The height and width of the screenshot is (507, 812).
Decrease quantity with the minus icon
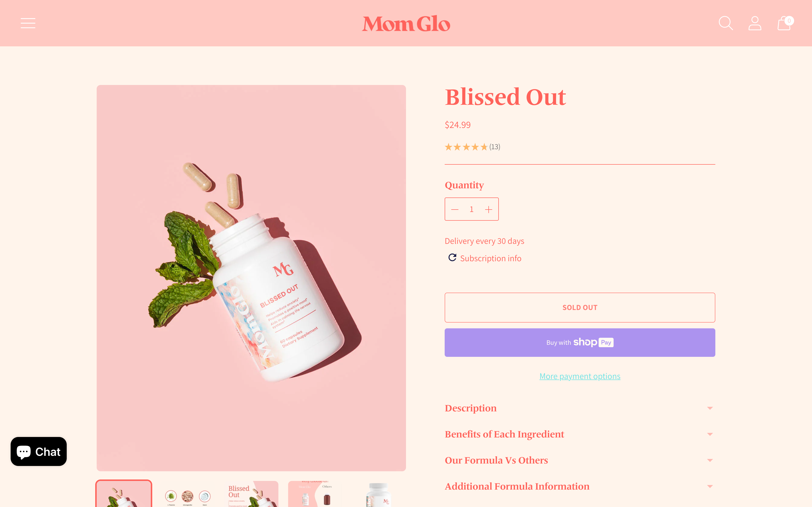pyautogui.click(x=455, y=209)
